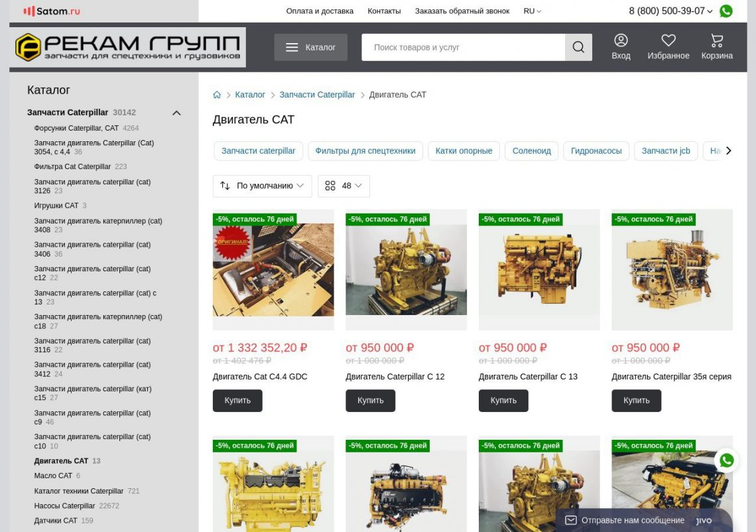Open the Двигатель Caterpillar C 12 product image
Screen dimensions: 756x532
(406, 269)
